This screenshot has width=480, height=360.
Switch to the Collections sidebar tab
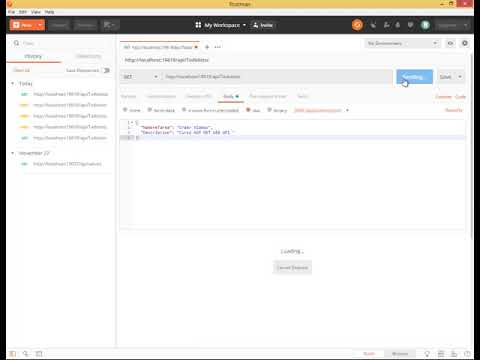tap(88, 56)
